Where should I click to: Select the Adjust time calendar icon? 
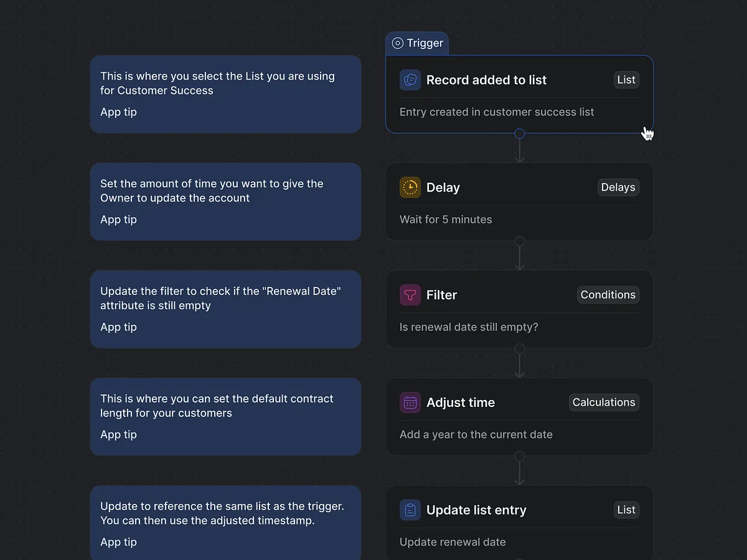410,403
